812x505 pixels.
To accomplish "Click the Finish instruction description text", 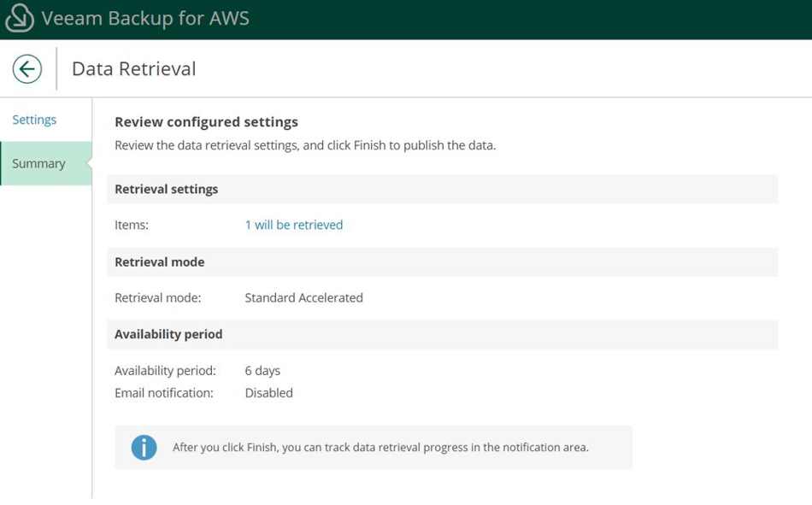I will [305, 145].
